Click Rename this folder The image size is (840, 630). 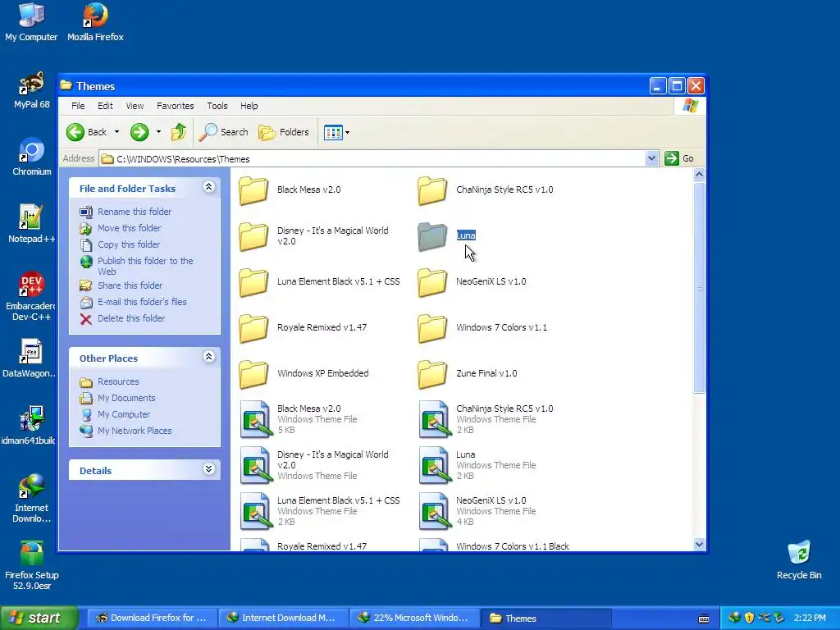pos(135,212)
